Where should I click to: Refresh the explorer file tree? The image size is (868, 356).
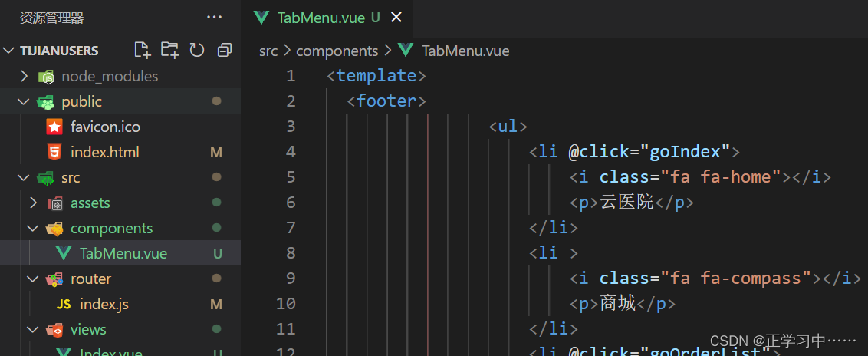(197, 51)
